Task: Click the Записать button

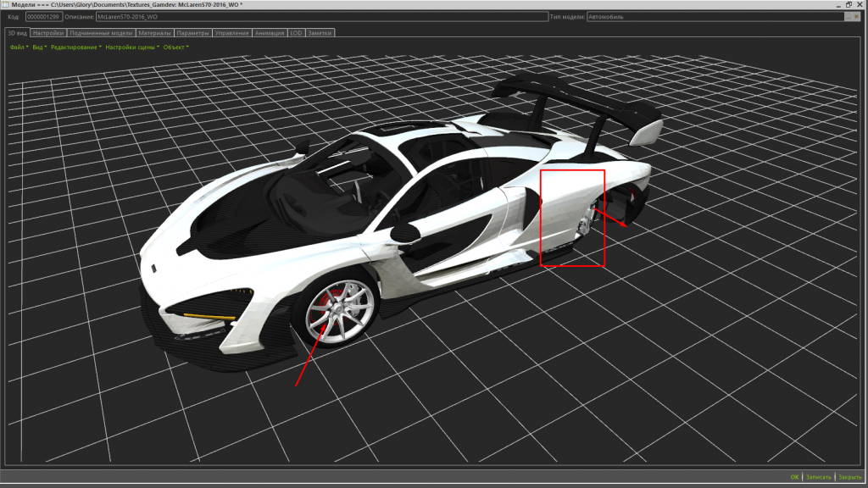Action: click(817, 477)
